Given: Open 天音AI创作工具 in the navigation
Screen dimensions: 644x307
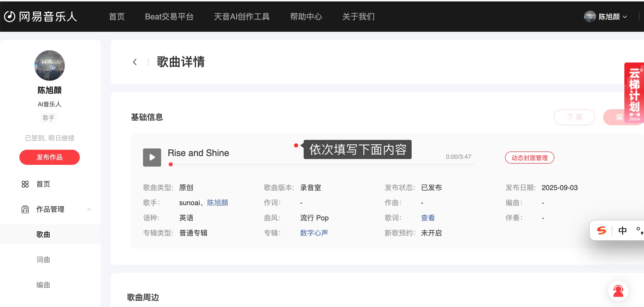Looking at the screenshot, I should [x=242, y=17].
